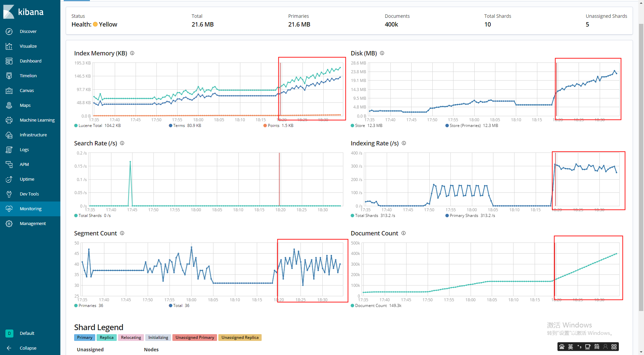This screenshot has height=355, width=644.
Task: Open Management gear icon
Action: (x=9, y=224)
